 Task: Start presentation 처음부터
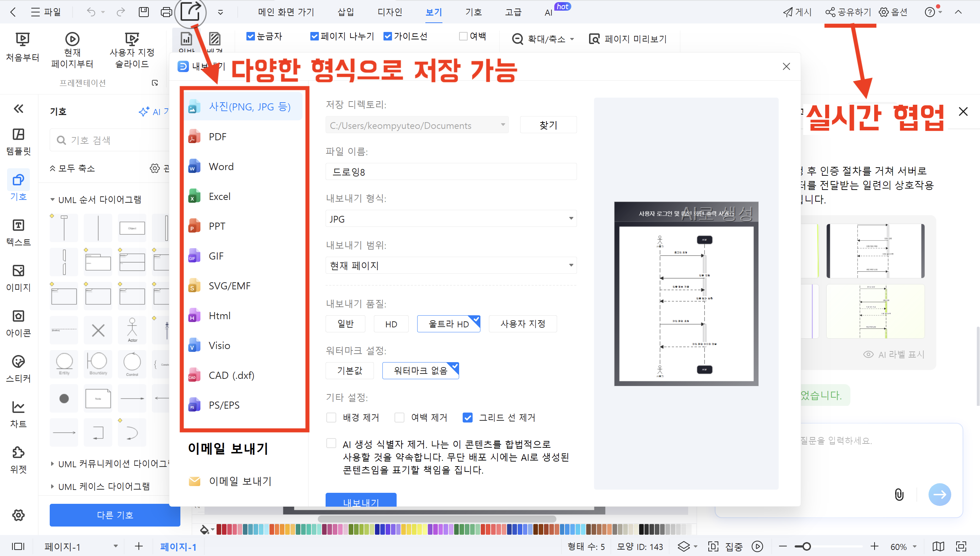tap(22, 47)
